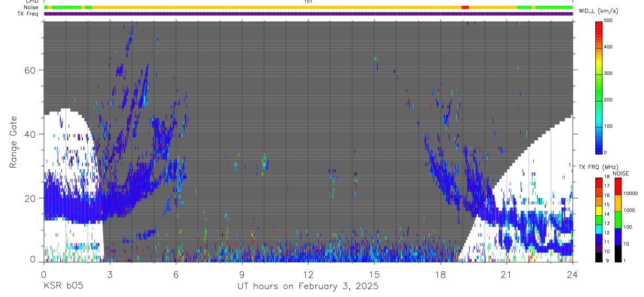Click the '100' label on WID colorbar
644x297 pixels.
coord(609,126)
